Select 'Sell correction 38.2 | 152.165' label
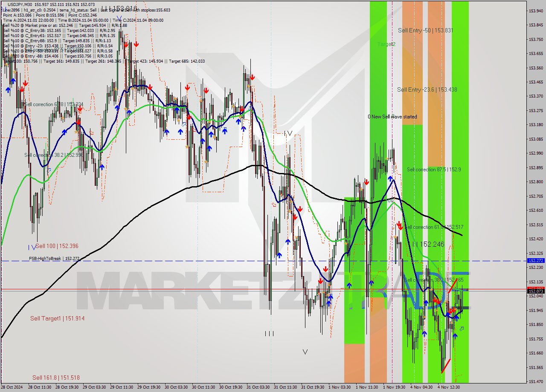 point(434,280)
